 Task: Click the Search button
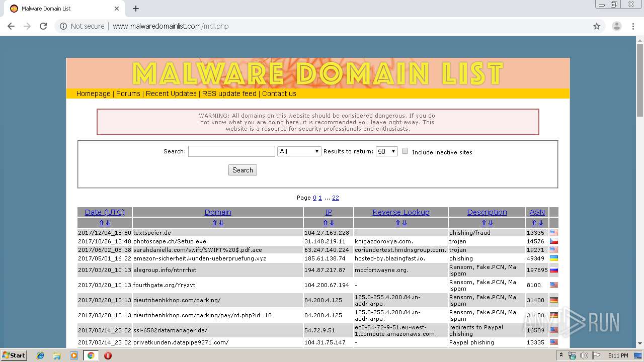[x=243, y=170]
